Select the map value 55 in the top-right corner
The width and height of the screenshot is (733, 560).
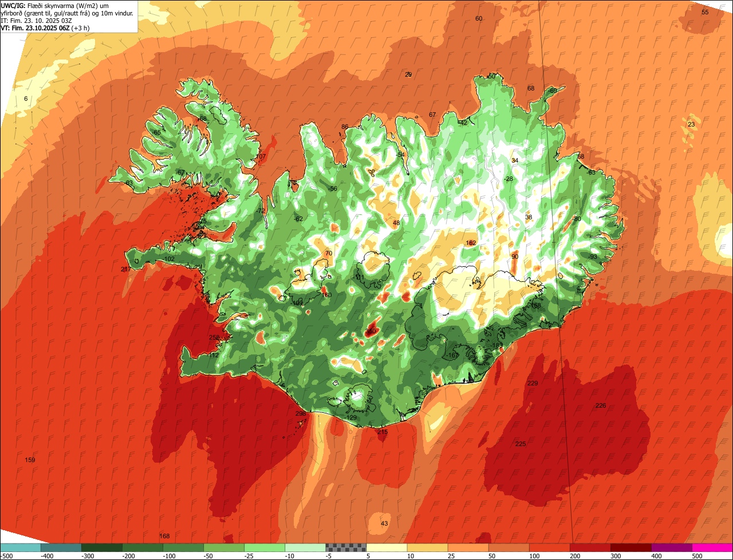click(705, 12)
